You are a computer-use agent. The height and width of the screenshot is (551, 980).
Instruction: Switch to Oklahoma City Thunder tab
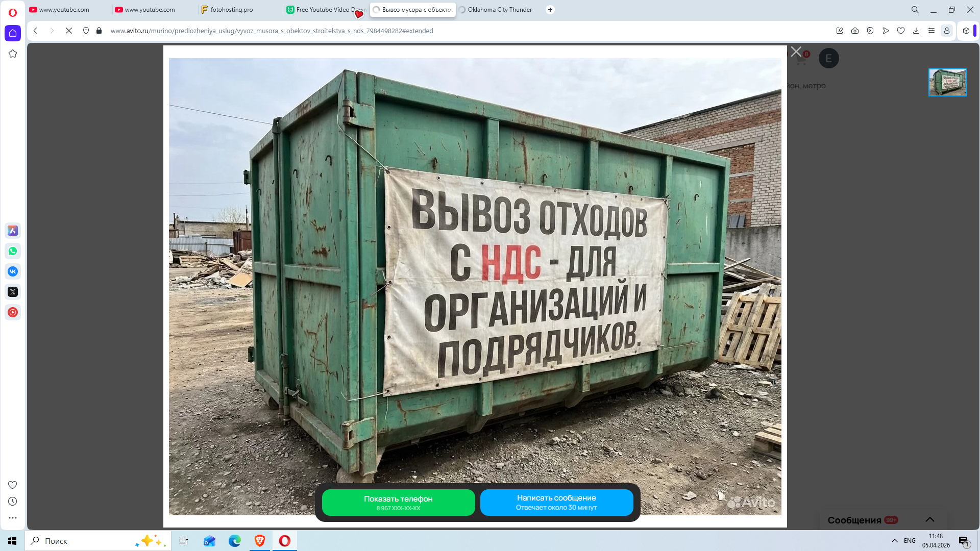(499, 10)
